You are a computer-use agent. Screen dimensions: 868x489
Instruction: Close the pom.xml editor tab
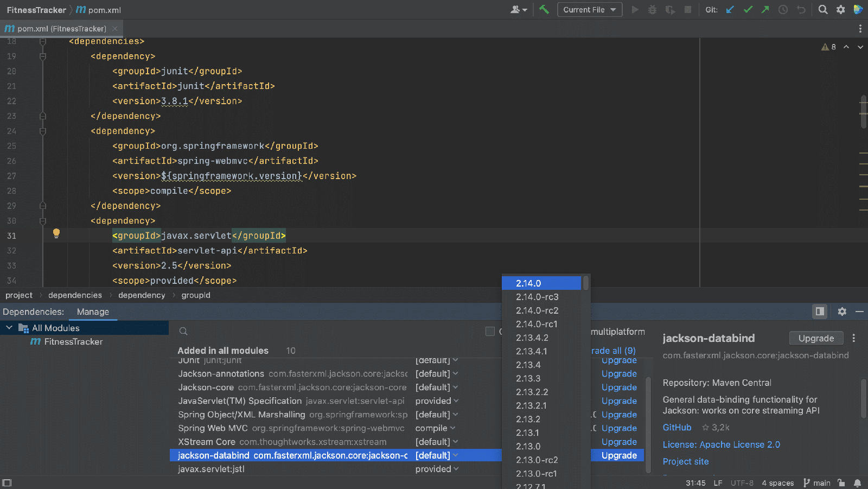pyautogui.click(x=115, y=29)
